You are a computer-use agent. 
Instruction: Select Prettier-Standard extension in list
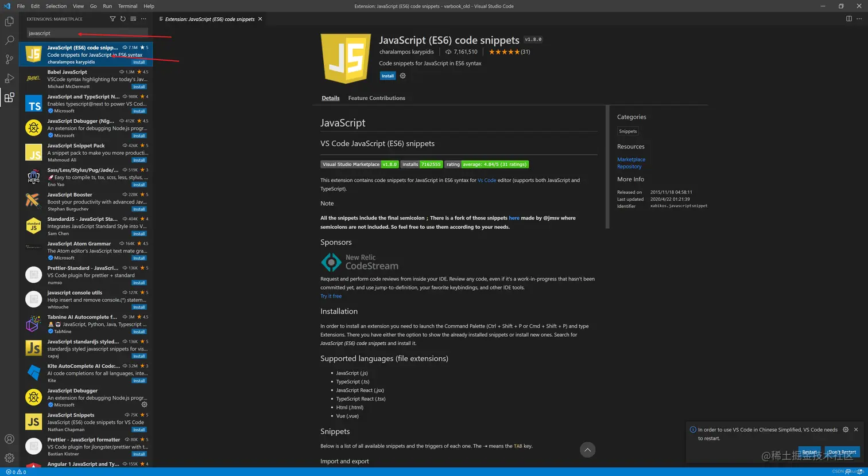[86, 275]
